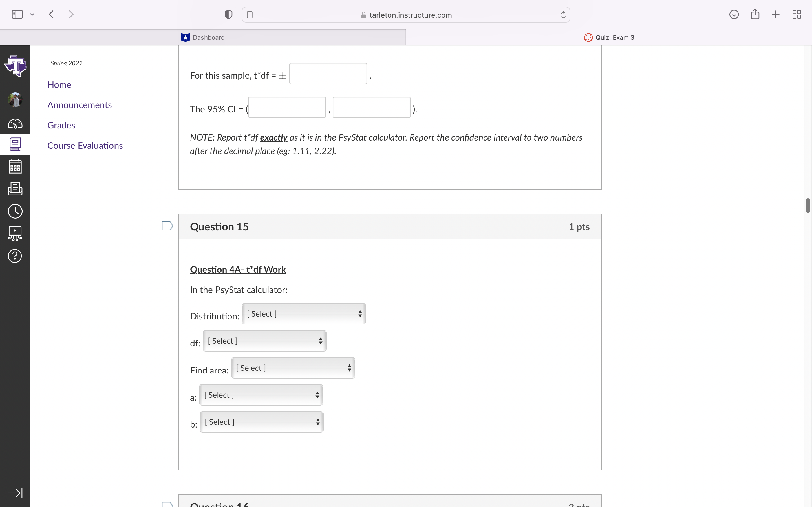Toggle the Safari sidebar panel
The height and width of the screenshot is (507, 812).
point(17,14)
